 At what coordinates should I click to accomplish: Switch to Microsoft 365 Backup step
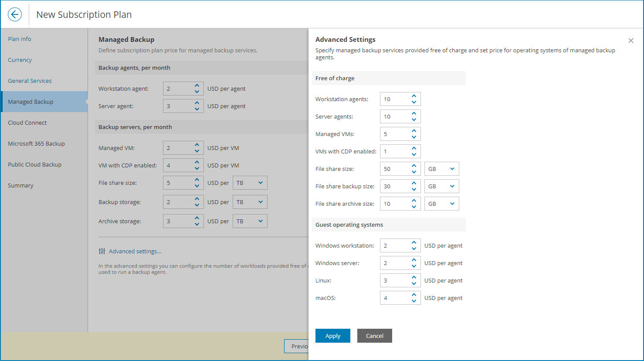pyautogui.click(x=36, y=143)
